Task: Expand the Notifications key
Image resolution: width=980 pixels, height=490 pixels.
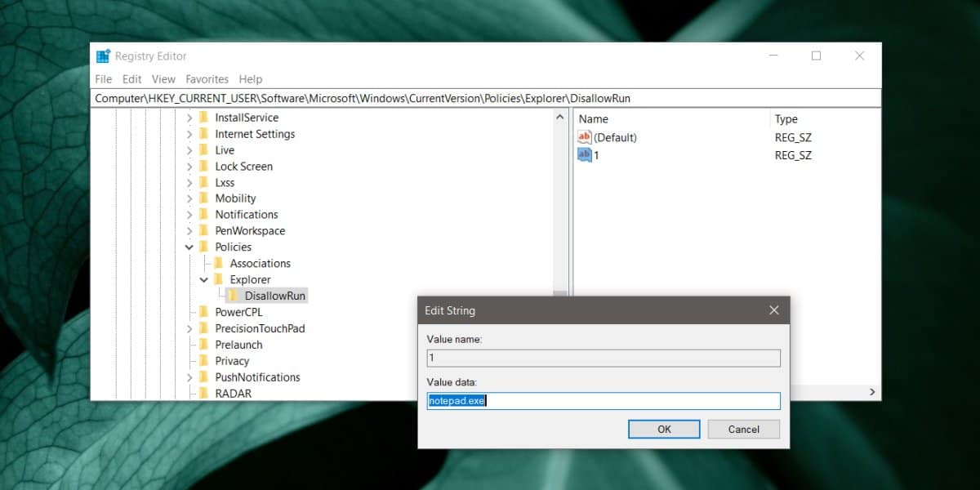Action: 189,215
